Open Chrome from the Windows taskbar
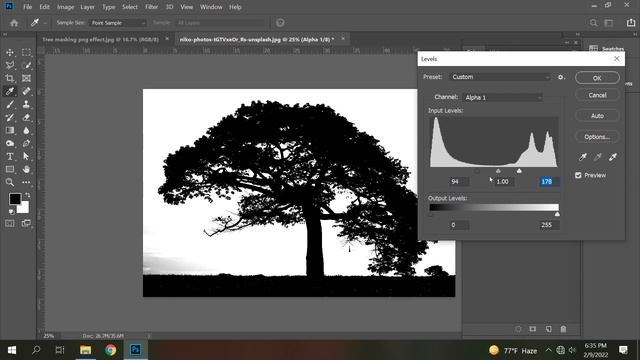 (110, 350)
